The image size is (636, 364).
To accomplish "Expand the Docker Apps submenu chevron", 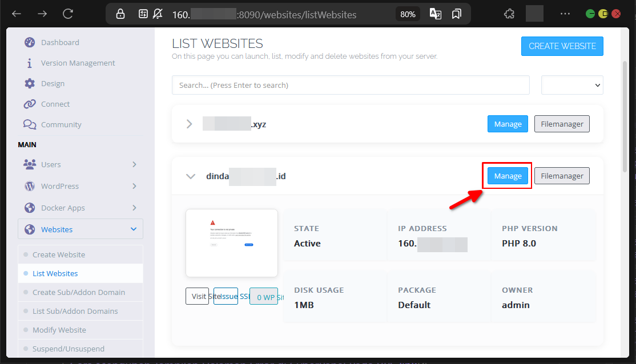I will click(x=134, y=208).
